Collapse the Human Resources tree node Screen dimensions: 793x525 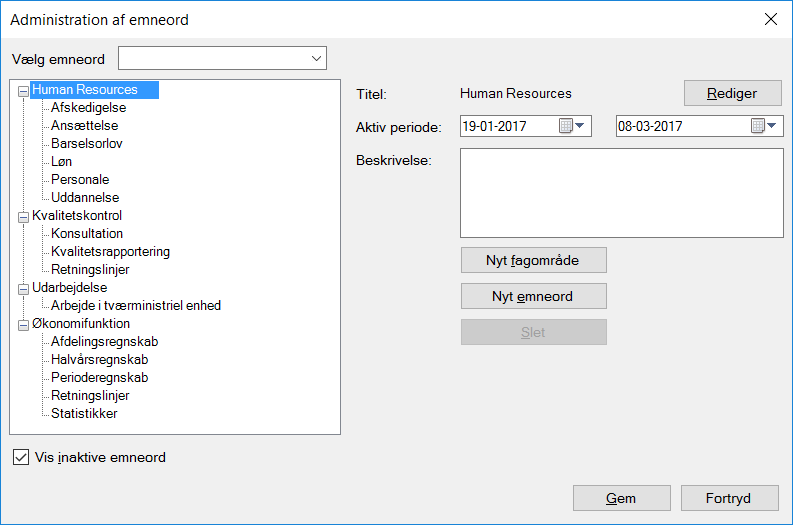click(x=23, y=90)
